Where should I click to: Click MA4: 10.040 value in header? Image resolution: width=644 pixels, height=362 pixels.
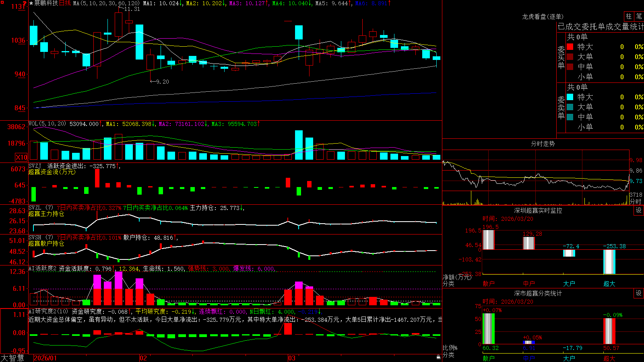291,3
